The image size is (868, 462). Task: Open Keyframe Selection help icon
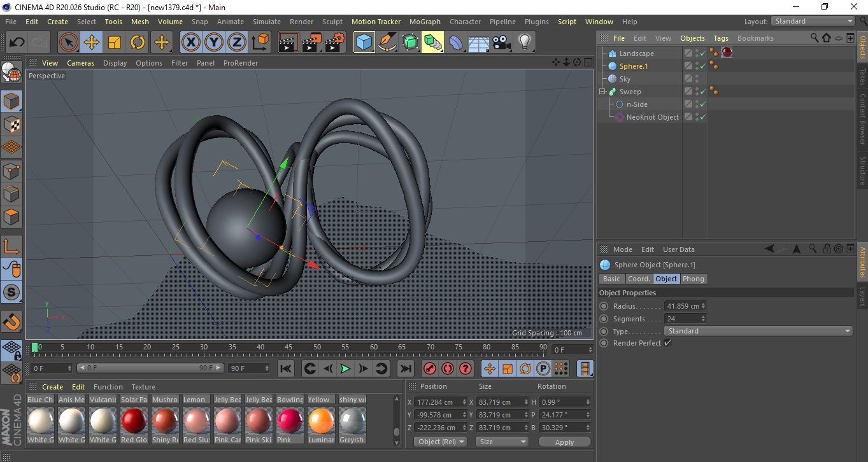(466, 368)
